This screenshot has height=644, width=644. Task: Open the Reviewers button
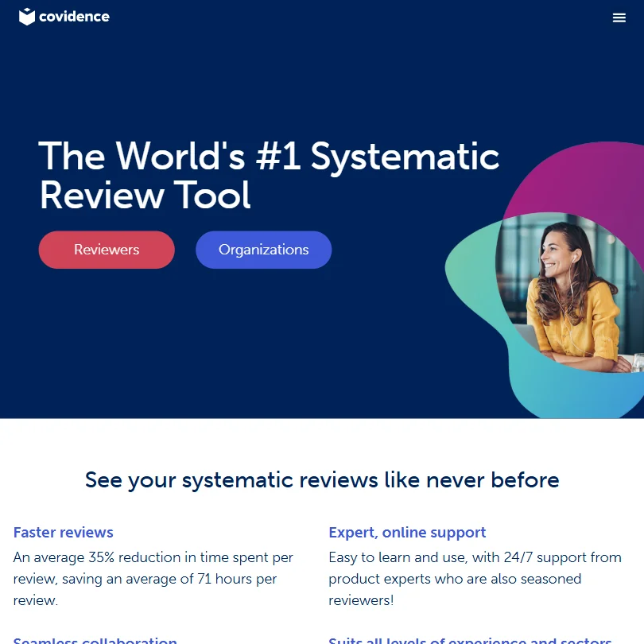tap(107, 250)
